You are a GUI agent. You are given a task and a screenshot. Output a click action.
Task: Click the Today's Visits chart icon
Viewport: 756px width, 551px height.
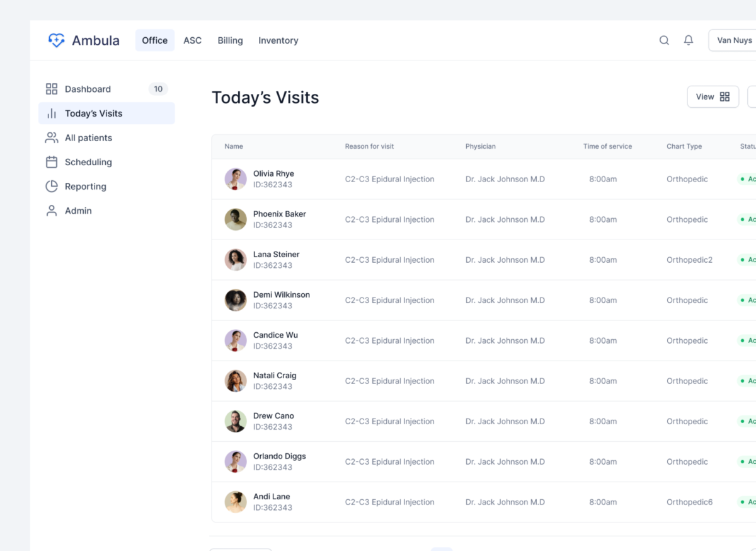coord(51,113)
